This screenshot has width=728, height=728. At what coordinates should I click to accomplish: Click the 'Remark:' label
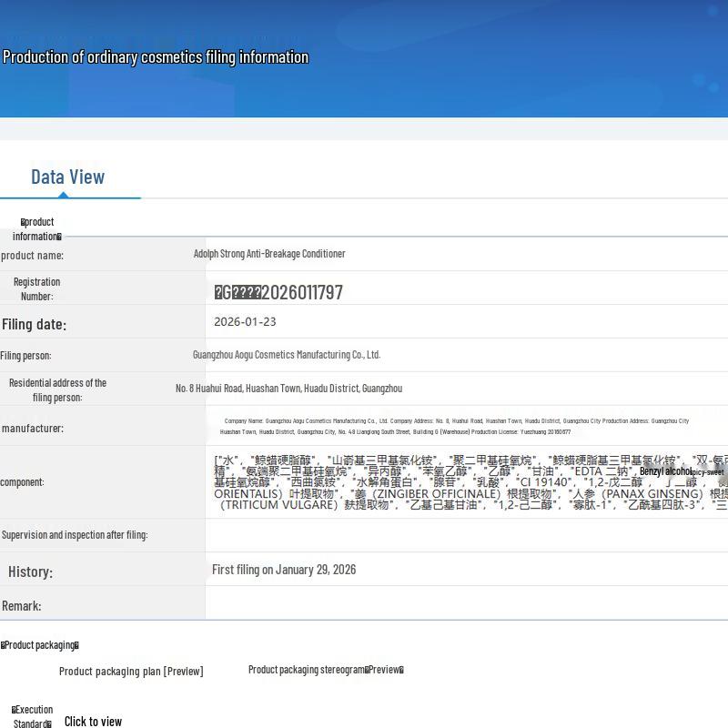pos(21,606)
